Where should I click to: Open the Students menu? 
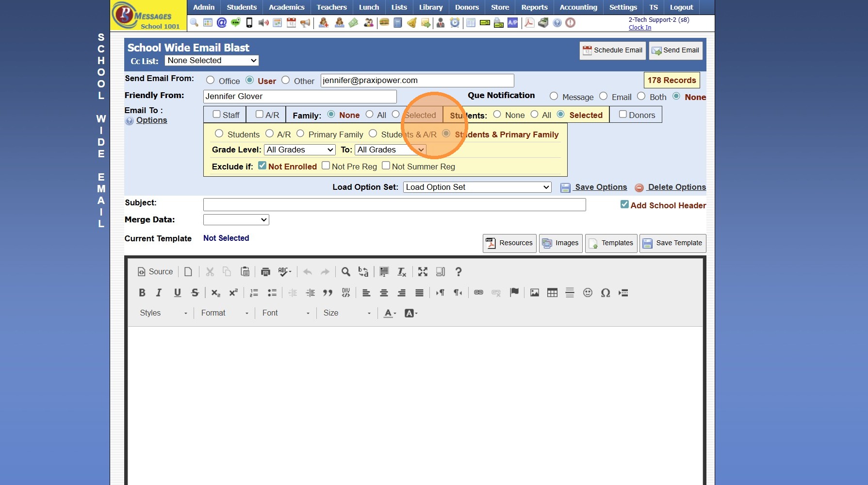(242, 7)
